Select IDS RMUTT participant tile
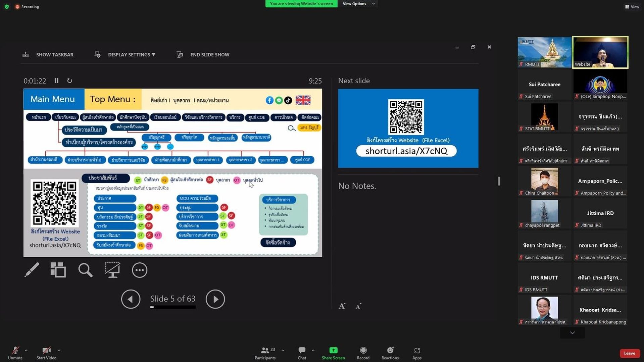This screenshot has height=362, width=644. (x=544, y=278)
